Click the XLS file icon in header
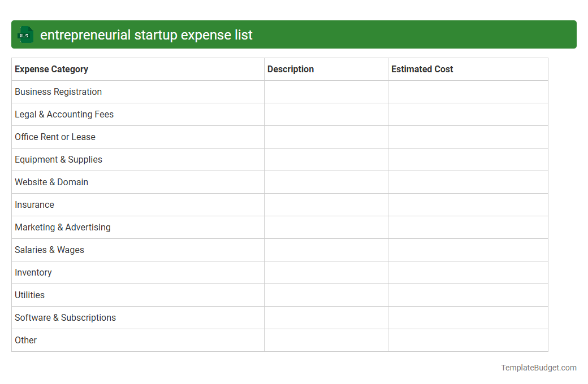 25,34
